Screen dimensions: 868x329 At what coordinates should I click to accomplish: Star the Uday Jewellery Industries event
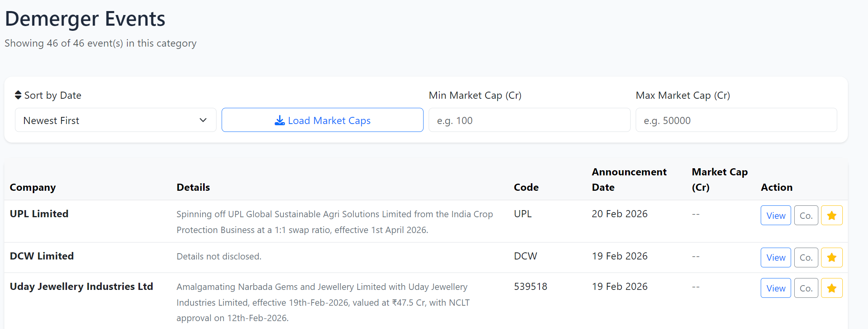831,288
